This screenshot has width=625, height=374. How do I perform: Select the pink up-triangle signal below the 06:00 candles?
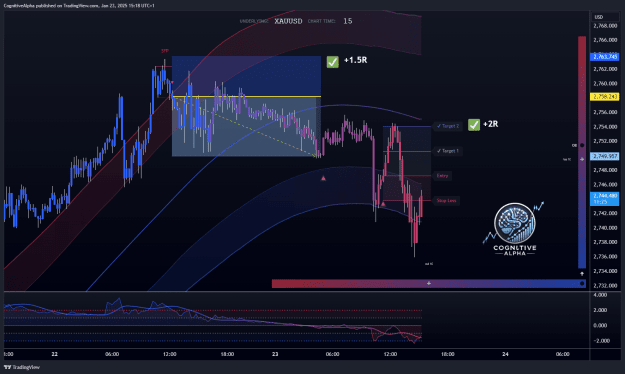323,178
